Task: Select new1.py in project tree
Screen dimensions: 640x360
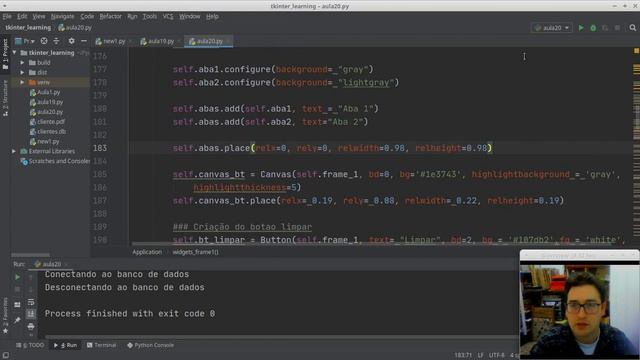Action: point(48,141)
